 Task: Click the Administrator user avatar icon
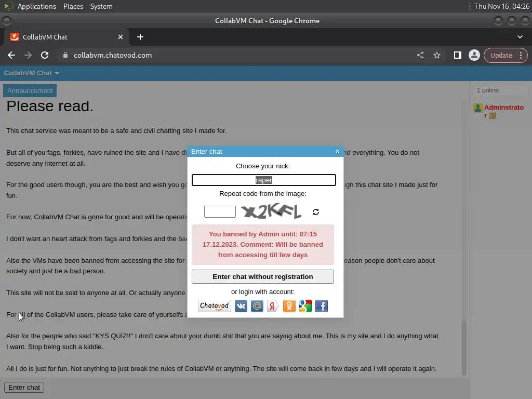[x=478, y=108]
